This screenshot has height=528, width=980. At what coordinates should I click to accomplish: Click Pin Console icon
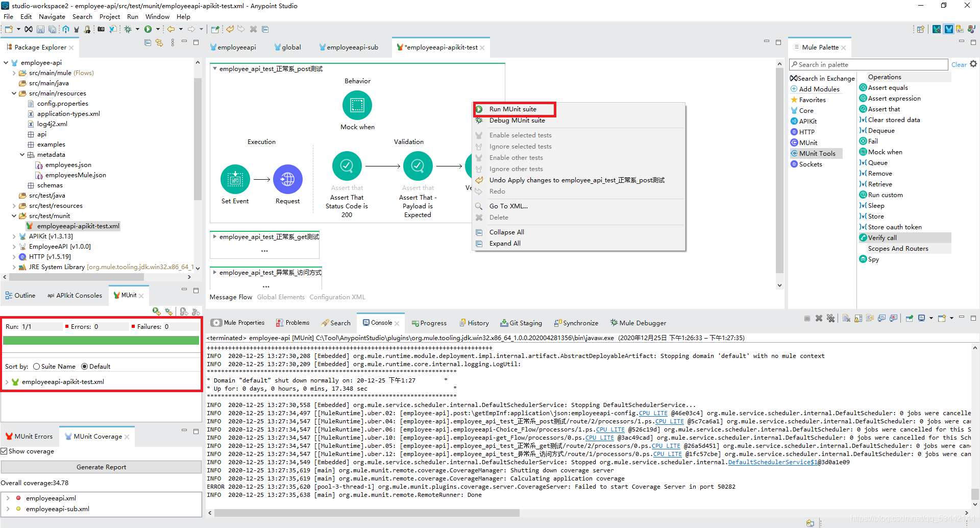pos(910,318)
